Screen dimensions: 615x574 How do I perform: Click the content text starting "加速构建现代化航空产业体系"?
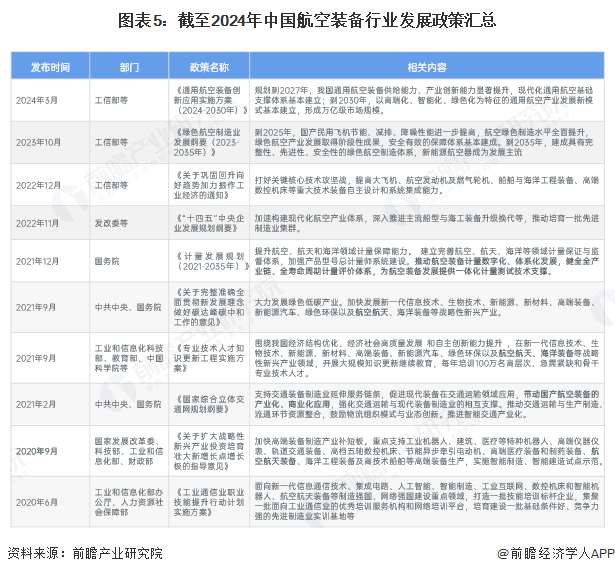(x=427, y=223)
